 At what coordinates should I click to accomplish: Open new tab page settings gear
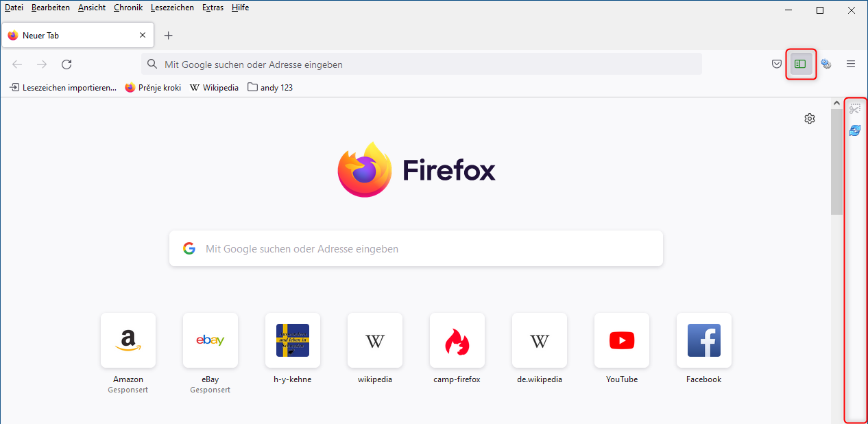[x=810, y=119]
